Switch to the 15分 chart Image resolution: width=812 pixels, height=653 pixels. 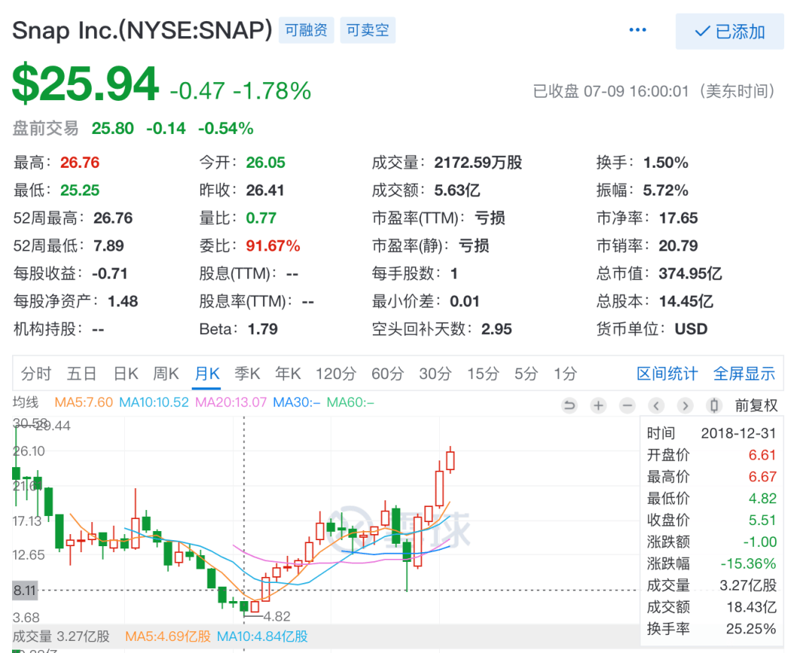tap(483, 374)
